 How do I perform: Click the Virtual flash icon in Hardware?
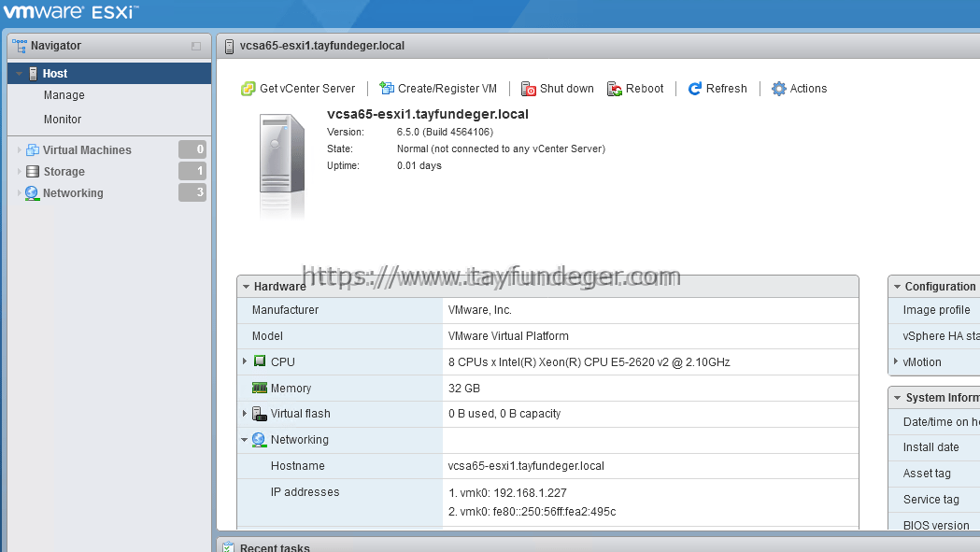pos(260,413)
